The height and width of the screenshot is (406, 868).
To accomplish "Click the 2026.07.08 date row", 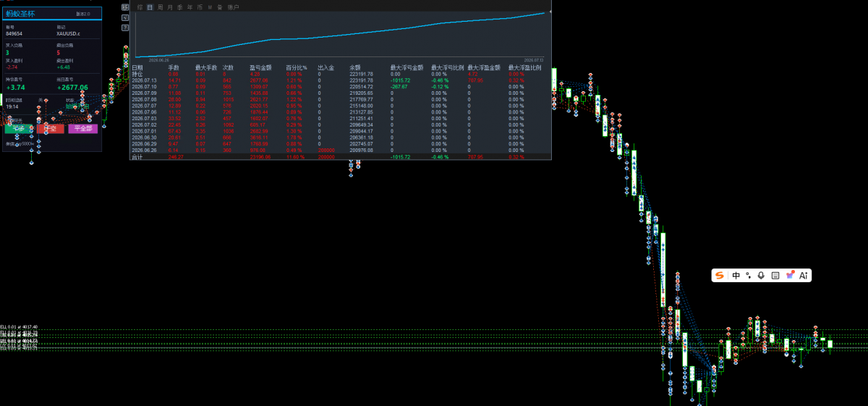I will click(x=144, y=99).
